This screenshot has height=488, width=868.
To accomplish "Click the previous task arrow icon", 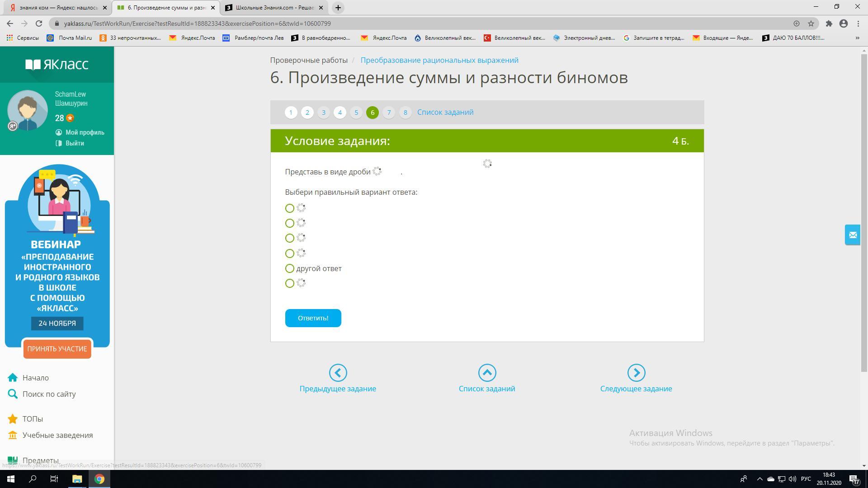I will (x=338, y=373).
